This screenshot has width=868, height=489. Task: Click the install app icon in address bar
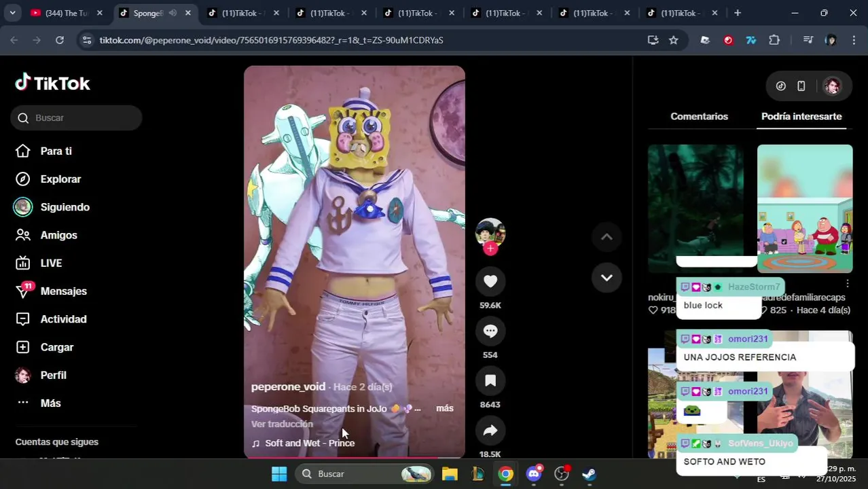click(653, 40)
